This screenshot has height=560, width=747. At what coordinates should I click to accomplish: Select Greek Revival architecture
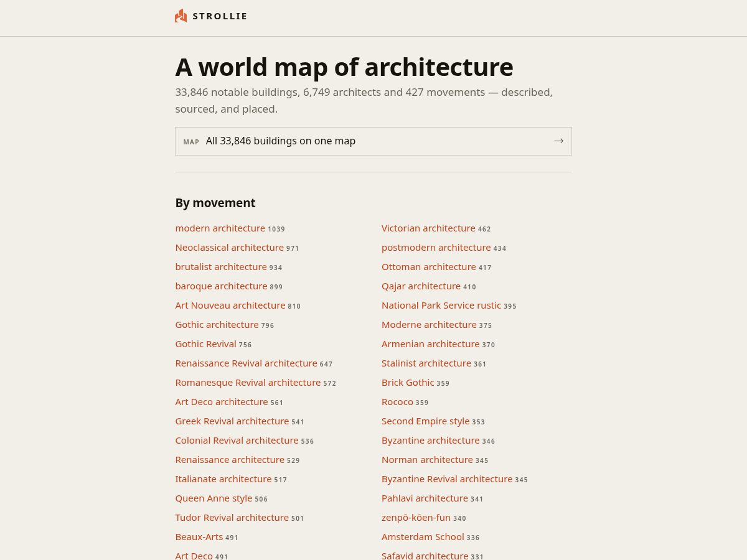[232, 421]
